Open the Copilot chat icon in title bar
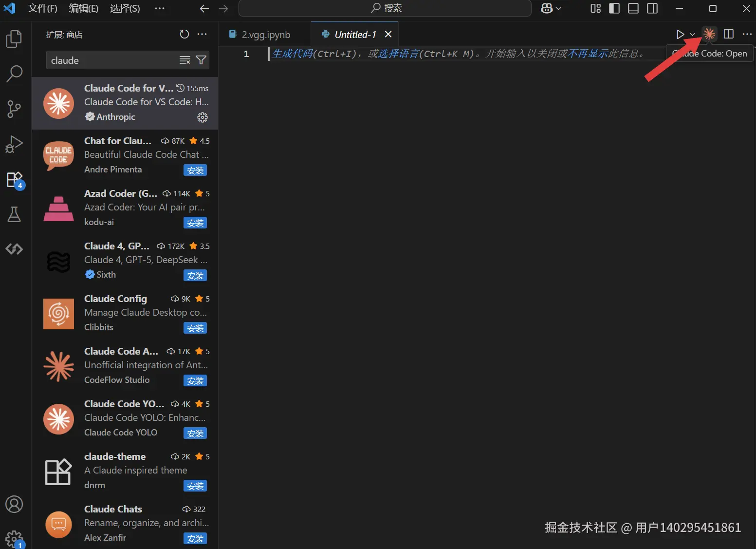This screenshot has height=549, width=756. click(x=547, y=8)
